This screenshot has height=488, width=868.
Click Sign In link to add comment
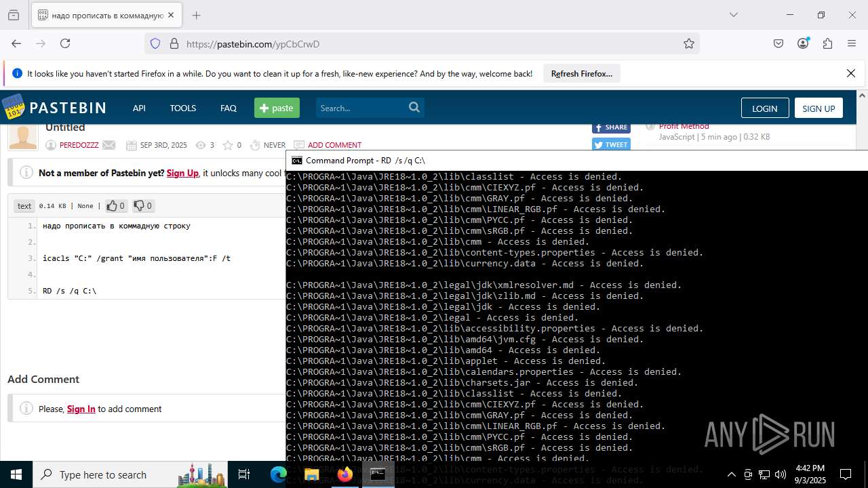81,409
